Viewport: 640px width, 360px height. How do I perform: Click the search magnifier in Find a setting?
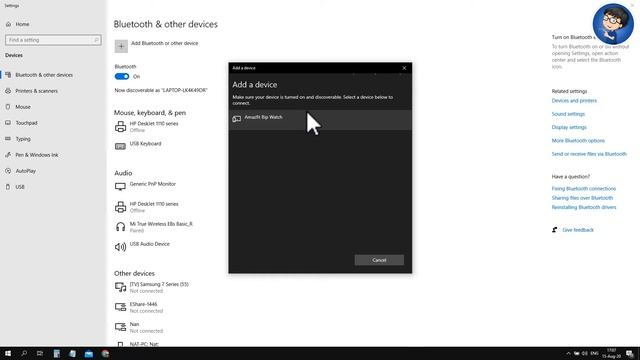[x=96, y=40]
